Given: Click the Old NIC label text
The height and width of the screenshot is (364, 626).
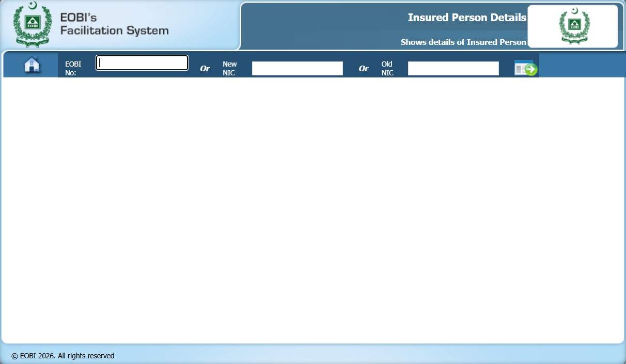Looking at the screenshot, I should pyautogui.click(x=387, y=68).
